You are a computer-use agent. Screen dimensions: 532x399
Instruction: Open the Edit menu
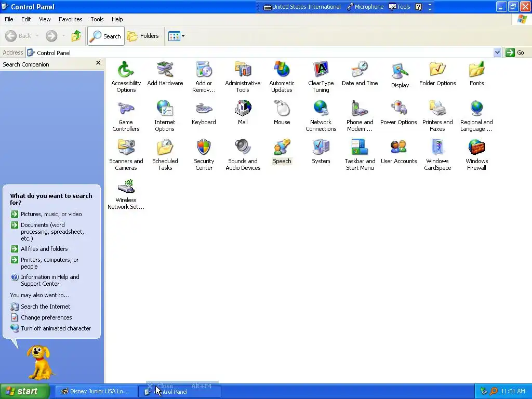[x=26, y=19]
